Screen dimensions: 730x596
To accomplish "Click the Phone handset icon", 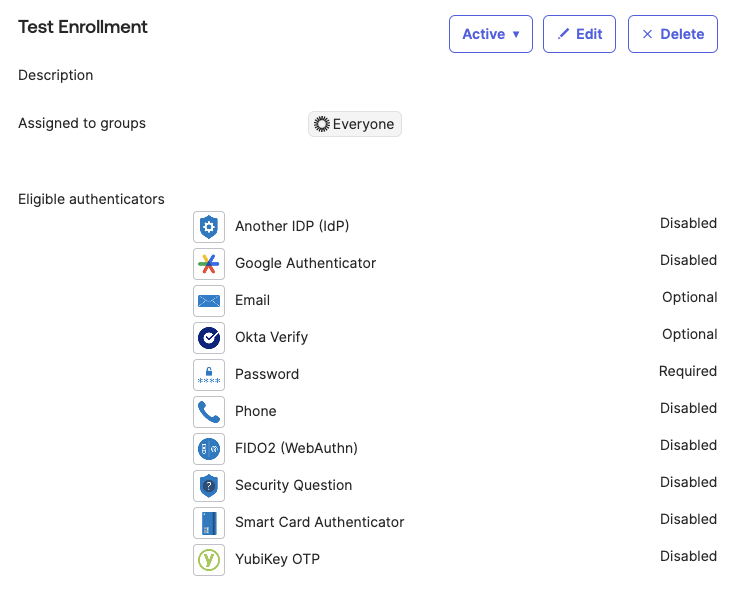I will point(208,412).
